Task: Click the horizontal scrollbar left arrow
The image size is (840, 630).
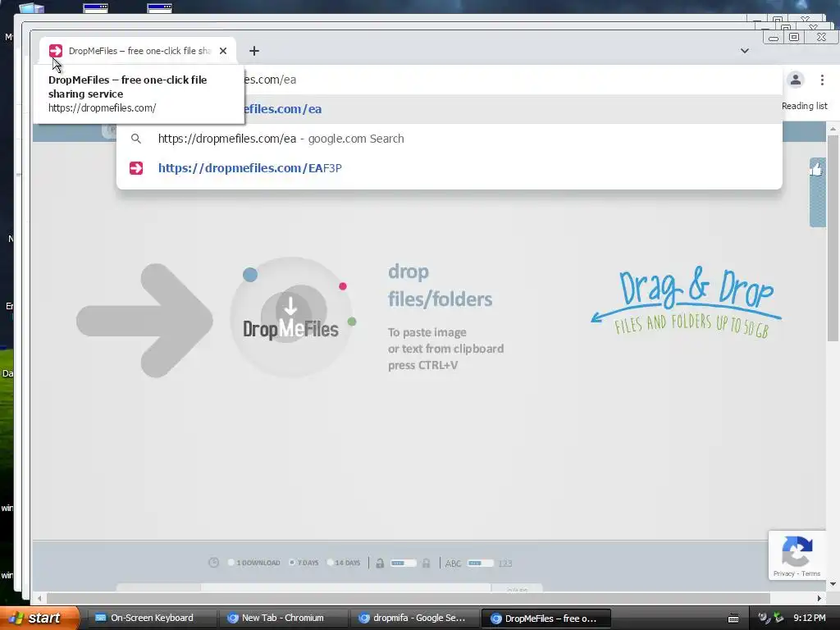Action: tap(39, 598)
